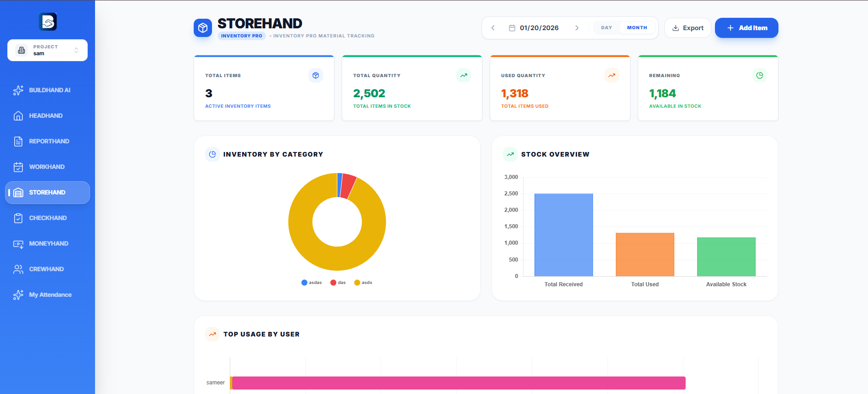The height and width of the screenshot is (394, 868).
Task: Switch view to MONTH
Action: click(x=637, y=28)
